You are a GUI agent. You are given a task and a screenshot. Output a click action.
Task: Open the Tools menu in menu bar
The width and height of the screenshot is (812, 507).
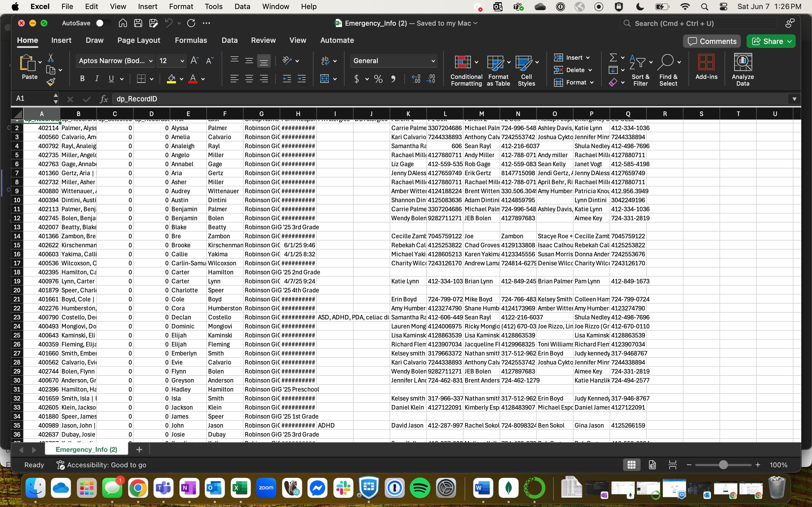(x=213, y=6)
